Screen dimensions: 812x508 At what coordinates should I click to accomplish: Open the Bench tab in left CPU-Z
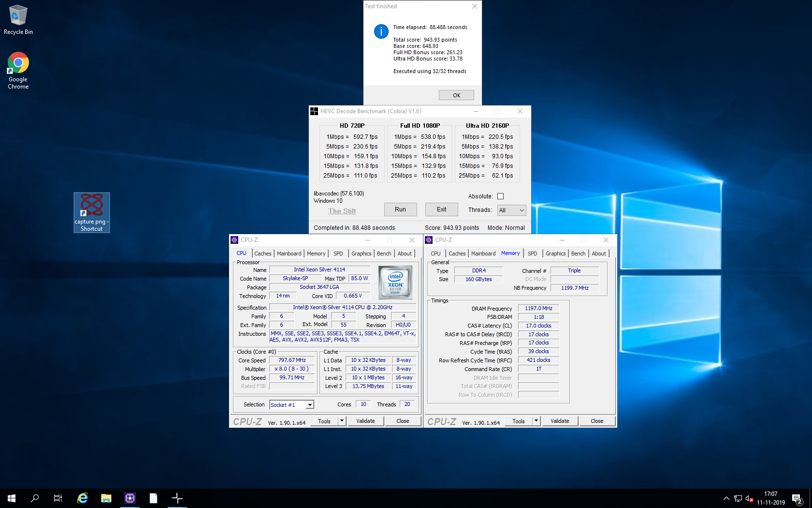(384, 254)
